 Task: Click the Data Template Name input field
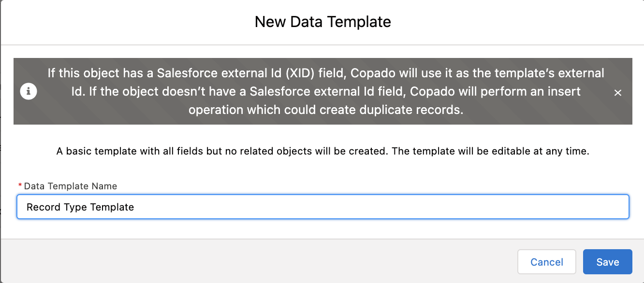coord(322,207)
